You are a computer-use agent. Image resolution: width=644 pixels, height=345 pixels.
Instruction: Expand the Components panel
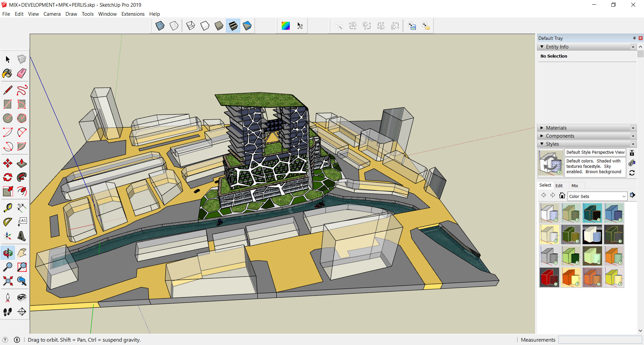coord(560,136)
